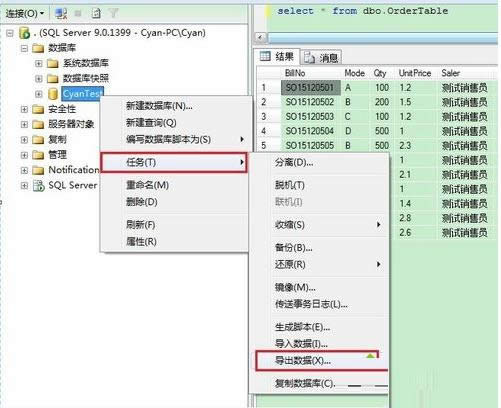Image resolution: width=501 pixels, height=408 pixels.
Task: Switch to the 结果 tab
Action: pos(277,57)
